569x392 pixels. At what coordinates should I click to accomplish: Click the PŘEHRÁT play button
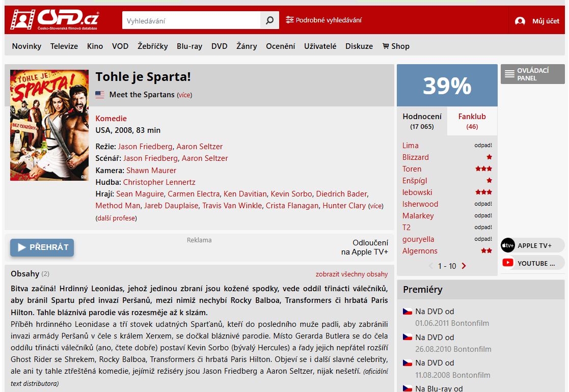click(42, 247)
